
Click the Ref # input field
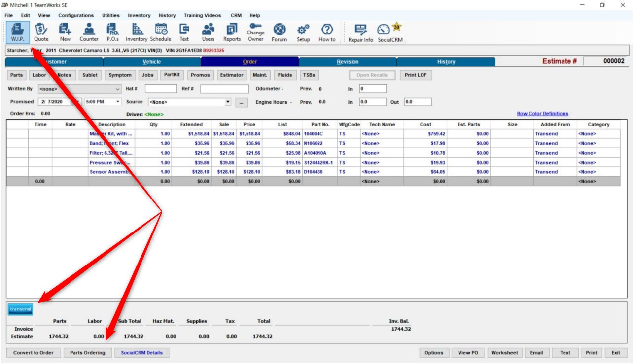(x=224, y=89)
